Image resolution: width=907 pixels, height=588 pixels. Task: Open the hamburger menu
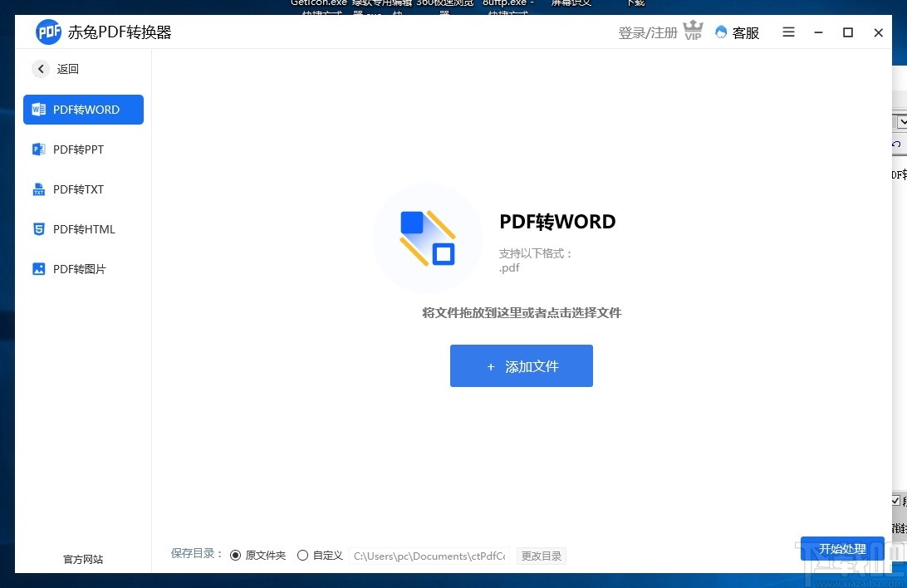pos(787,32)
